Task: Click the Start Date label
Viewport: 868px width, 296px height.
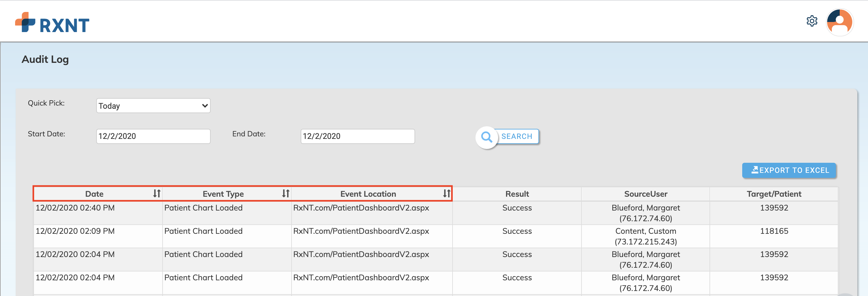Action: (46, 134)
